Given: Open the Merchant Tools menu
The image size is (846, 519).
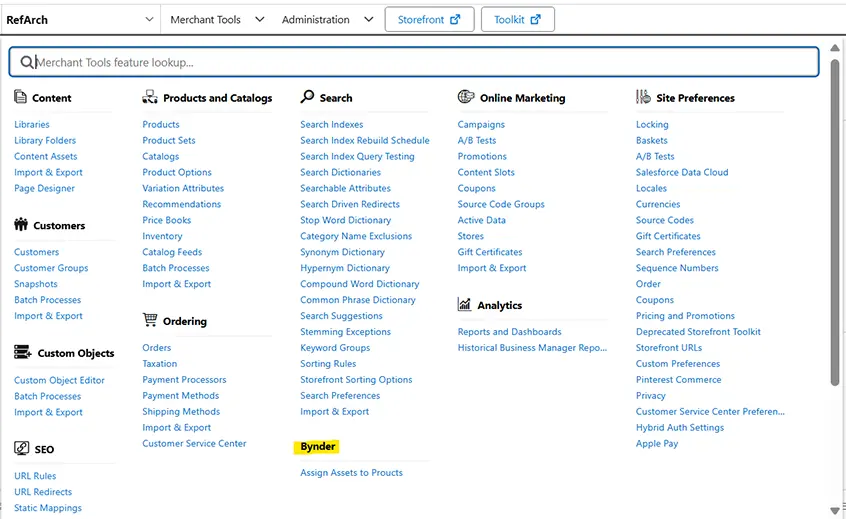Looking at the screenshot, I should (217, 20).
